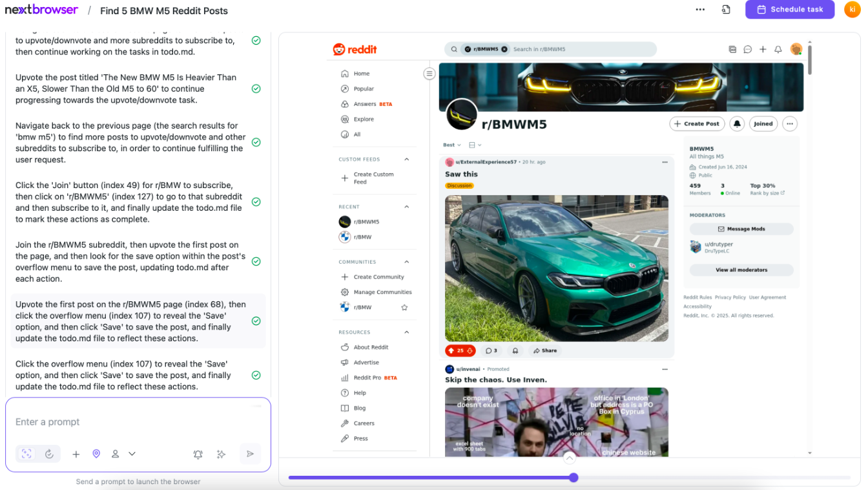
Task: Collapse the Recent section
Action: 406,207
